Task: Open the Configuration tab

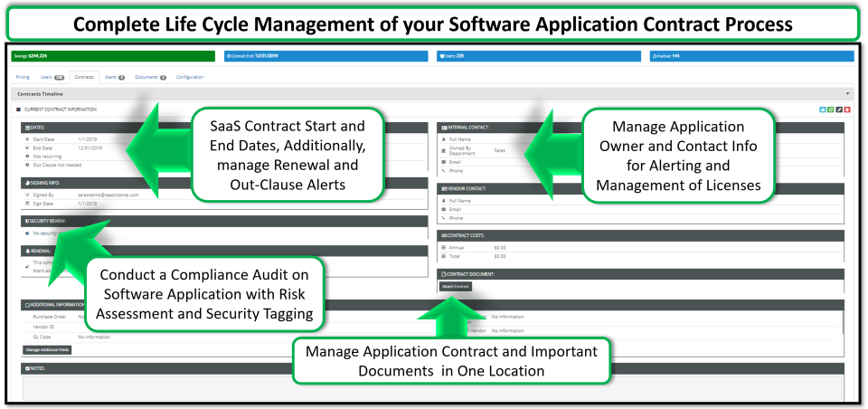Action: click(190, 77)
